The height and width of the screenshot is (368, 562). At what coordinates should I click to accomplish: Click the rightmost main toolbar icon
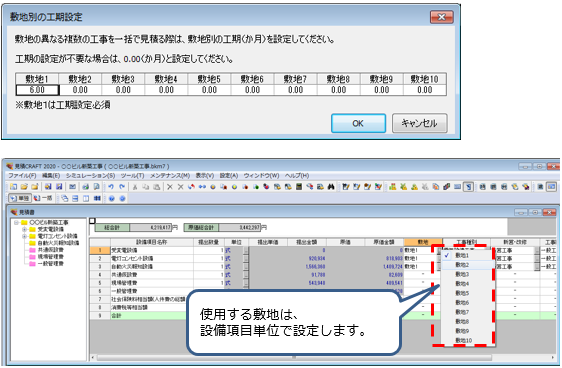coord(551,187)
